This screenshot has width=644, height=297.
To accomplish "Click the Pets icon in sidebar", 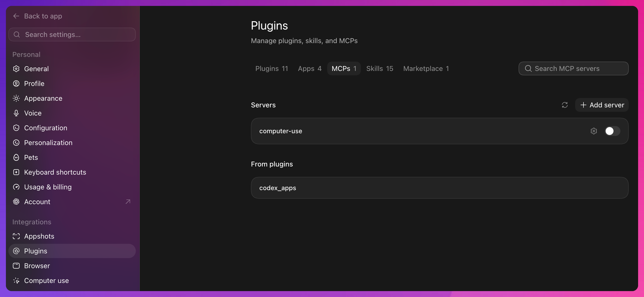I will pyautogui.click(x=16, y=157).
